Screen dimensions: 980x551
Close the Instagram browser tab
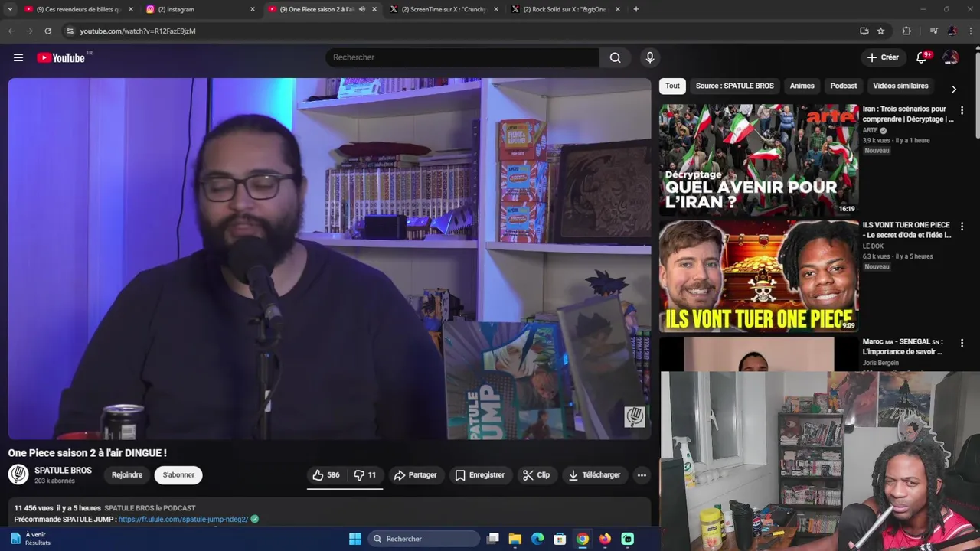click(253, 9)
